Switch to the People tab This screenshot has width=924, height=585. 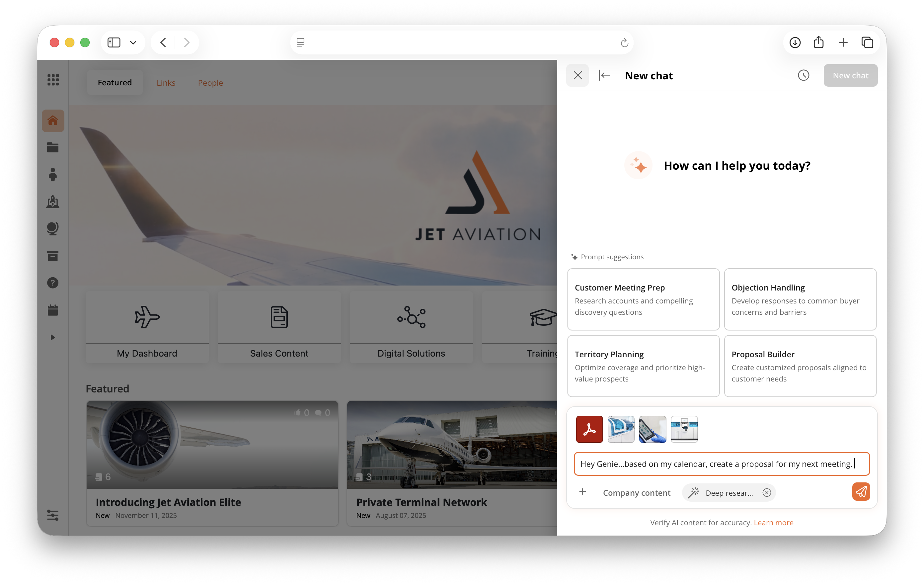210,83
